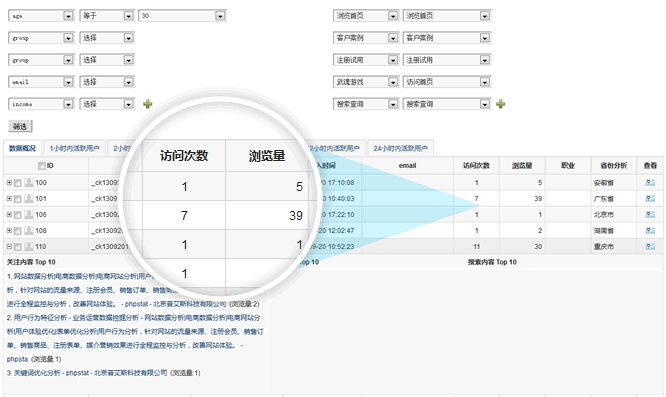The width and height of the screenshot is (666, 397).
Task: Click the user avatar icon of ID 110
Action: pos(29,246)
